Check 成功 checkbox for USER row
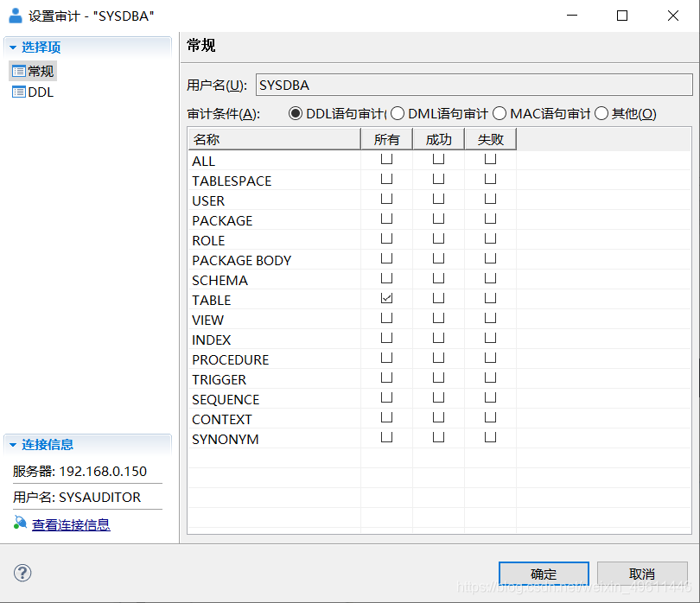 pos(438,199)
